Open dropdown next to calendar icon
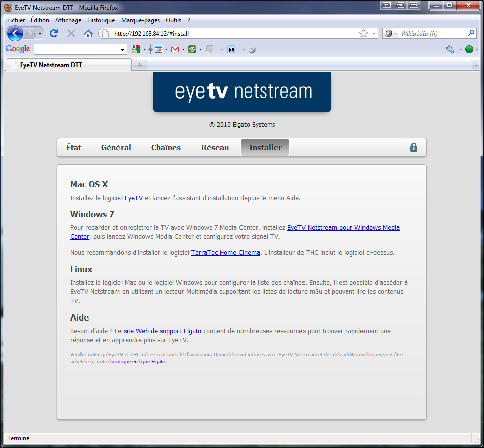Screen dimensions: 484x448 coord(167,49)
